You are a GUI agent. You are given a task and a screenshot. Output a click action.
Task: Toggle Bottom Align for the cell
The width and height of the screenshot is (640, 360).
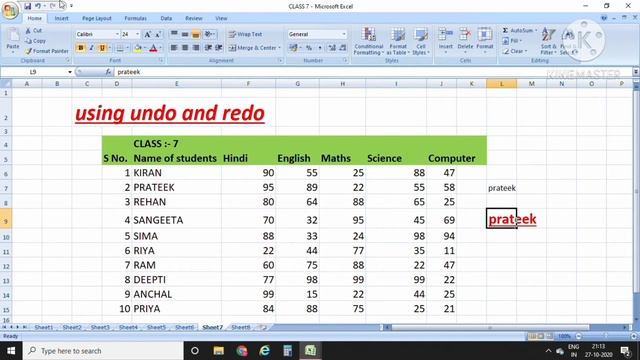(196, 34)
